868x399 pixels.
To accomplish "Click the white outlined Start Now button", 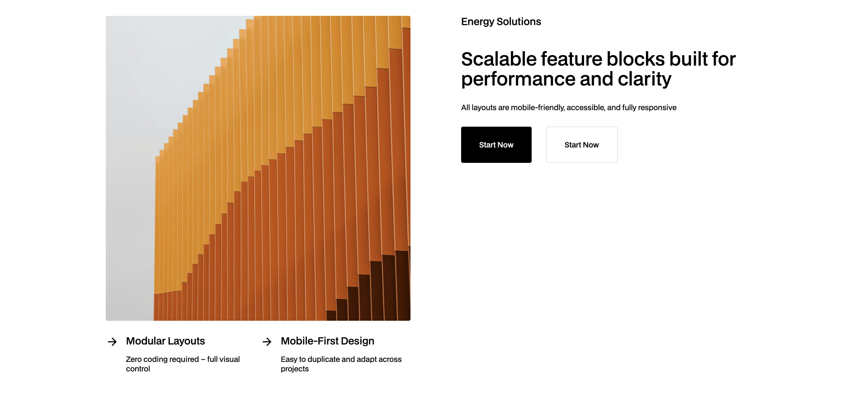I will click(x=581, y=145).
